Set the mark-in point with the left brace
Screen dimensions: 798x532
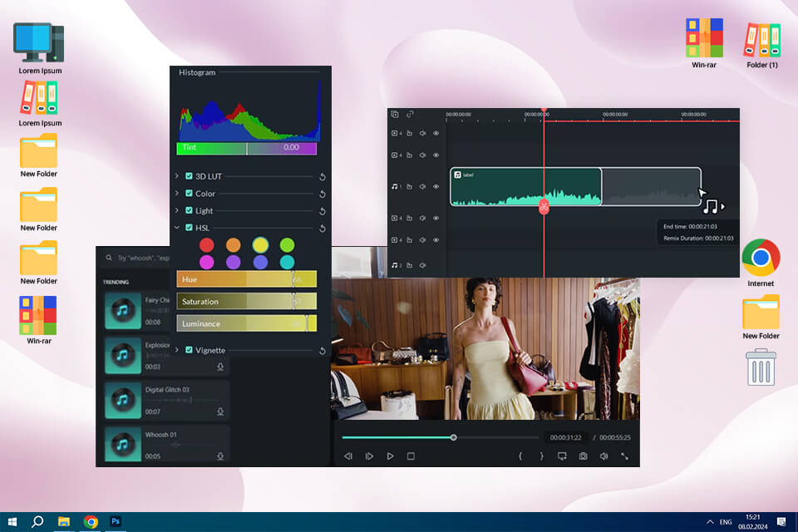[520, 456]
